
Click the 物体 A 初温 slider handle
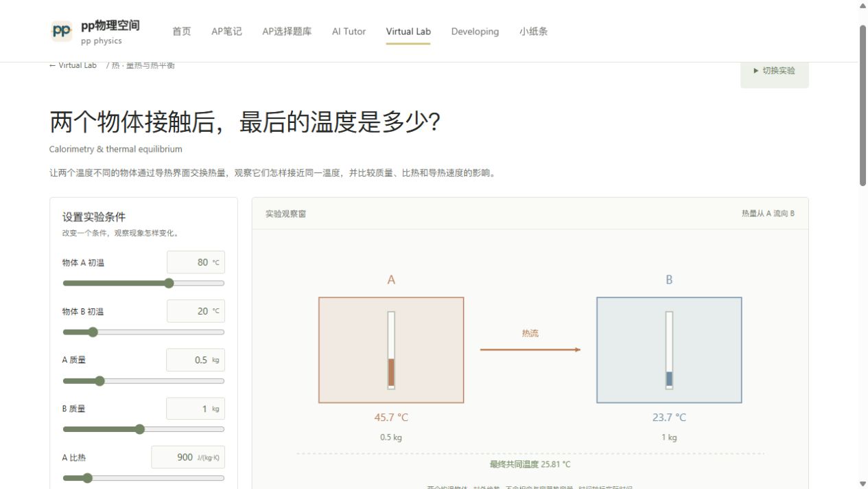169,283
